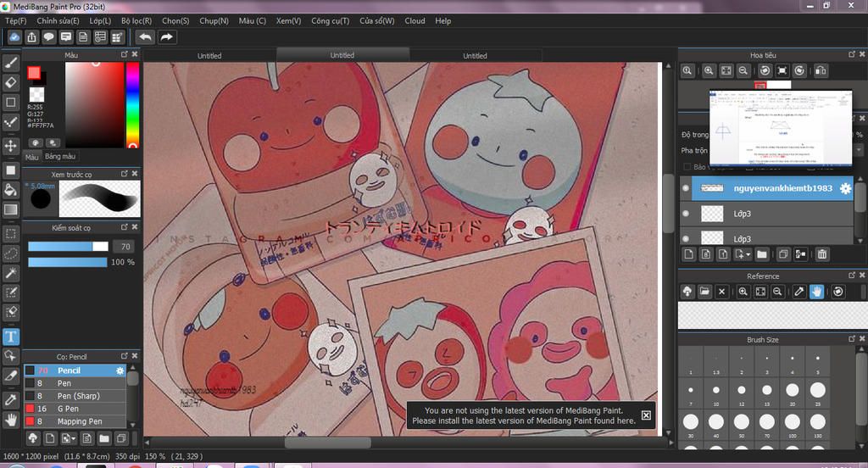Viewport: 868px width, 468px height.
Task: Toggle the transparent color swatch
Action: click(x=36, y=93)
